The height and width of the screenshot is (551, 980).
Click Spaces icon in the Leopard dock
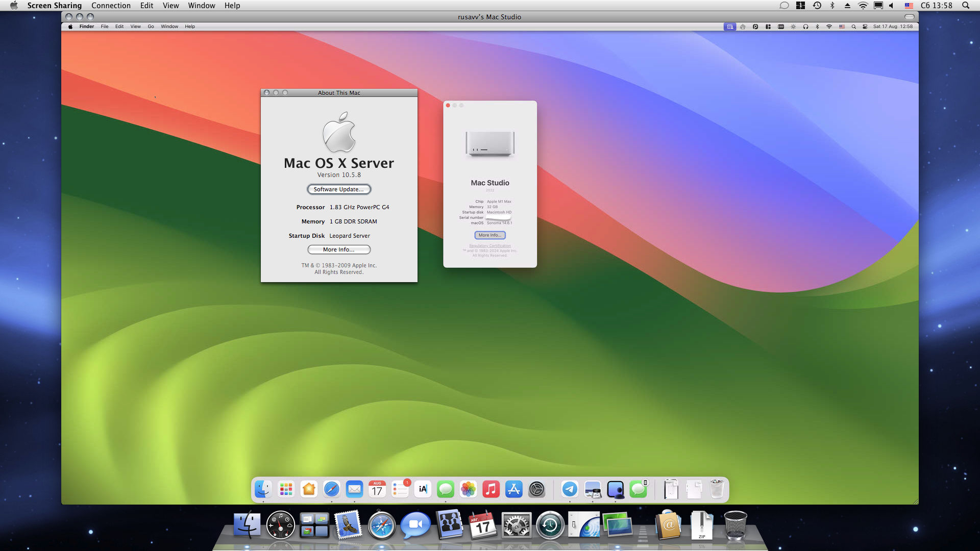click(314, 525)
